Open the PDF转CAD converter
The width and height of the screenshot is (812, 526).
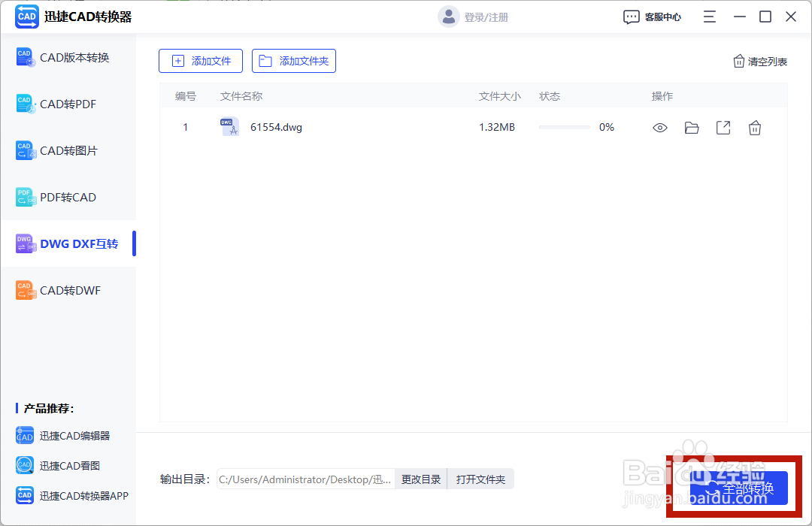point(68,197)
